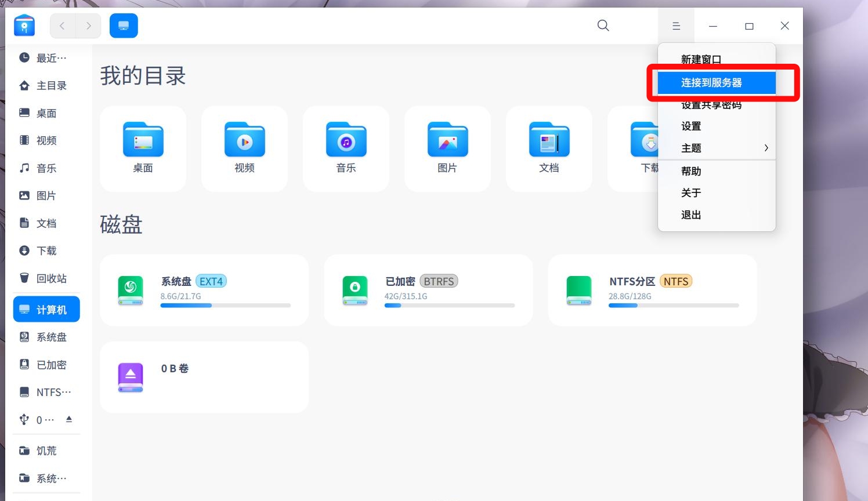Select 视频 in the left sidebar
868x501 pixels.
[x=46, y=140]
